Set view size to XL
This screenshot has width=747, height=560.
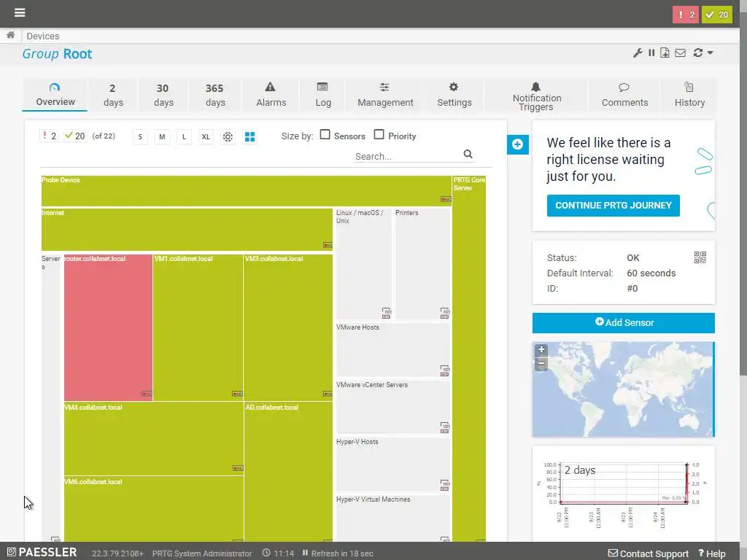click(x=206, y=137)
